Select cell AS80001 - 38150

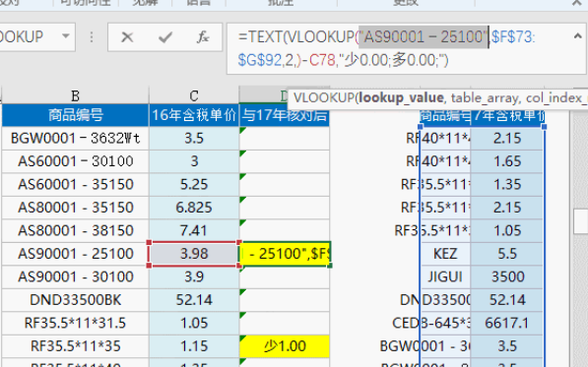76,230
